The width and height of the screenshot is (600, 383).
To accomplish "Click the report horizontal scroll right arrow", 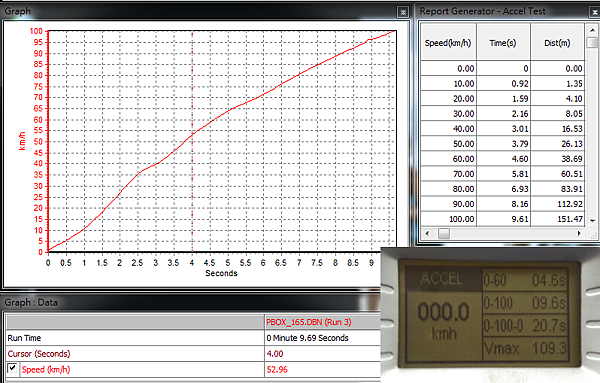I will click(579, 233).
